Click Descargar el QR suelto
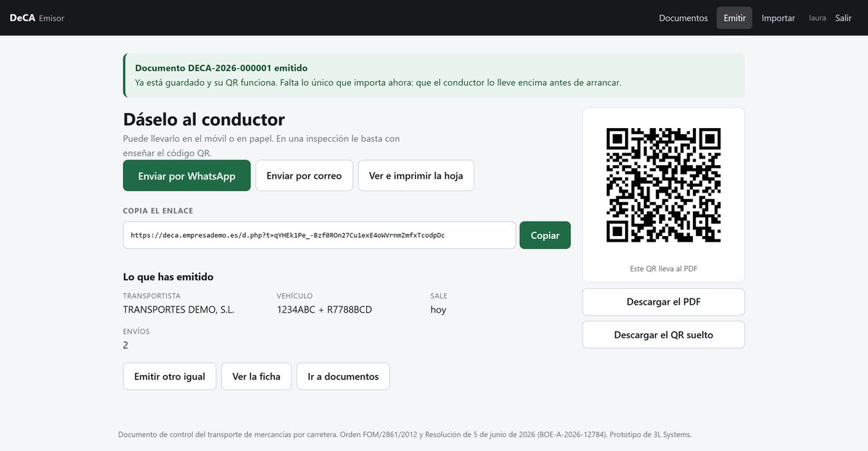The image size is (868, 451). (663, 335)
